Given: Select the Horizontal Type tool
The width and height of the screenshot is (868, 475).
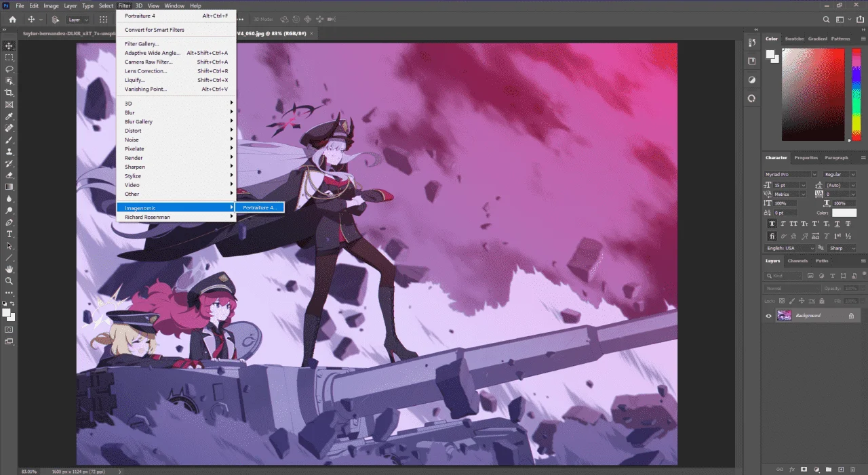Looking at the screenshot, I should [x=9, y=234].
